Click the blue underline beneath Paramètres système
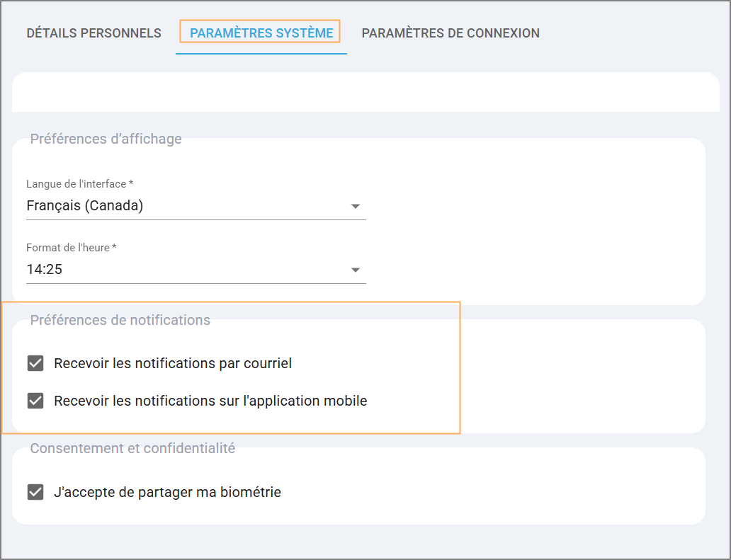Image resolution: width=731 pixels, height=560 pixels. 261,53
